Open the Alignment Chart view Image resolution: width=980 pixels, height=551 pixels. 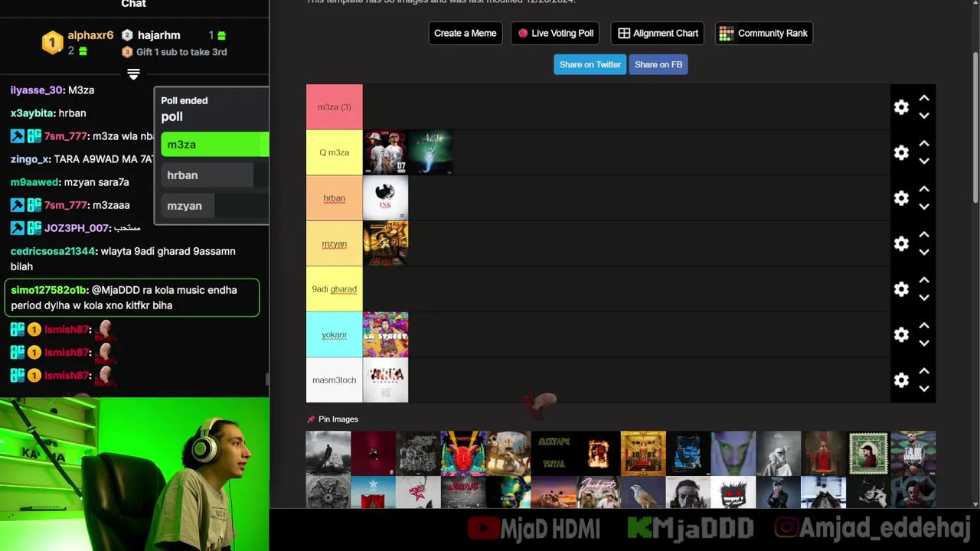pos(658,33)
